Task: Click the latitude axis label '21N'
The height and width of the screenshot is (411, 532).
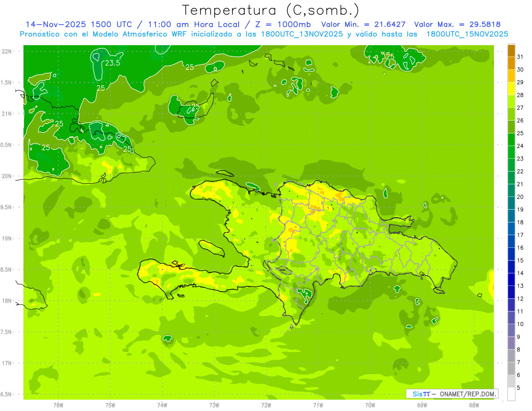Action: click(x=7, y=114)
